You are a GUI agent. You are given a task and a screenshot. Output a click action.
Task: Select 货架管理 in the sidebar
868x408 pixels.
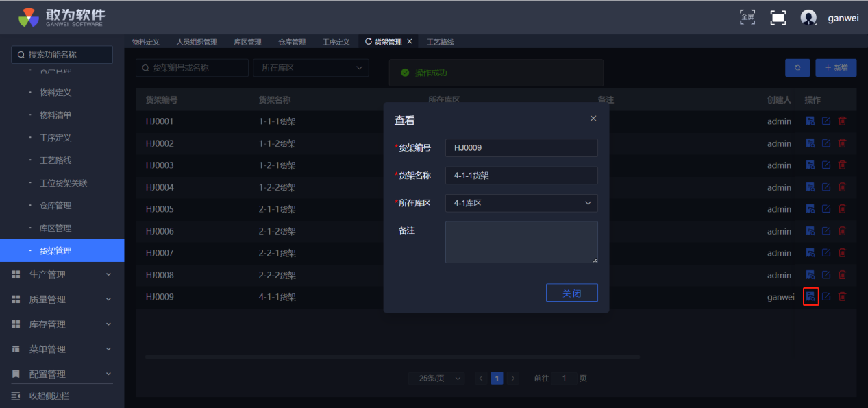pos(62,251)
